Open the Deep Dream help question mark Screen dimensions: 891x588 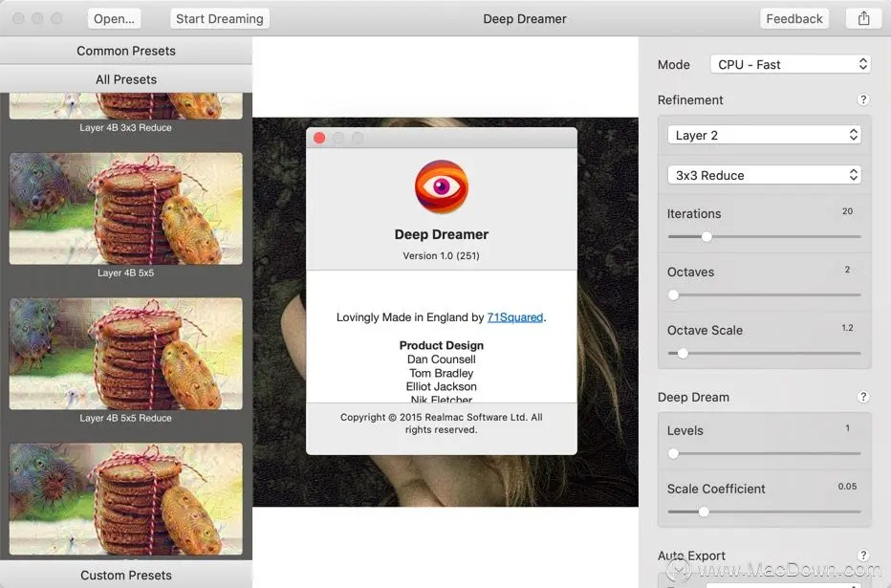863,397
